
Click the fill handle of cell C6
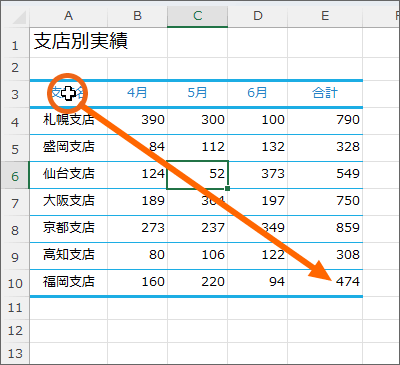tap(228, 189)
